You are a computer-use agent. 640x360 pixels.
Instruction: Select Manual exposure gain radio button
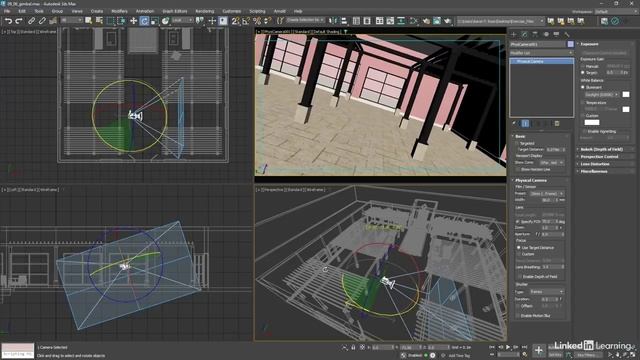[583, 66]
